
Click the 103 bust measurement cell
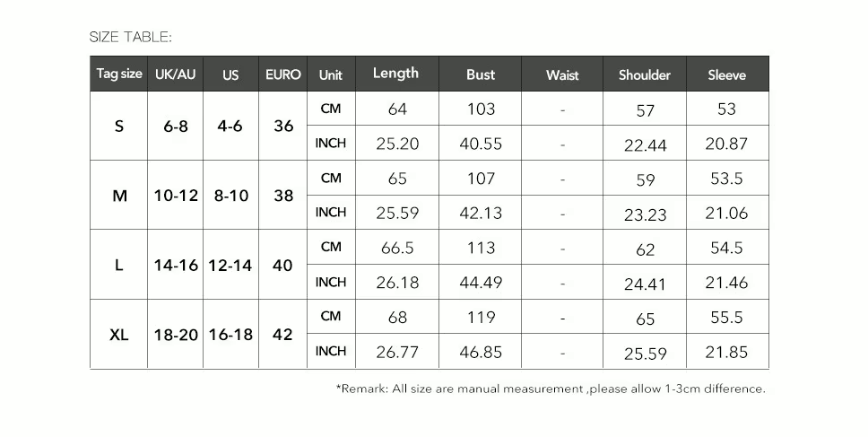[481, 109]
